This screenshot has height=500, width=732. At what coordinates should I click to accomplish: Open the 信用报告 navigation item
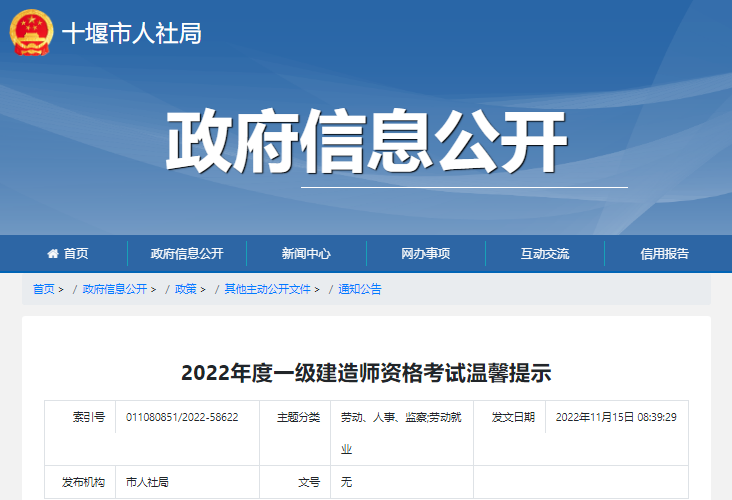665,254
